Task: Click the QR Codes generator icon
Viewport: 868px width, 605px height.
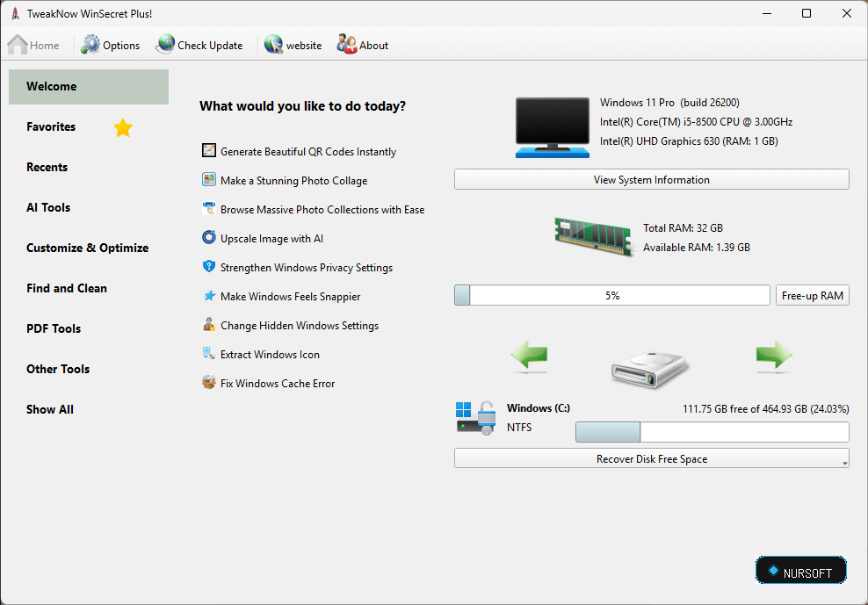Action: pyautogui.click(x=209, y=150)
